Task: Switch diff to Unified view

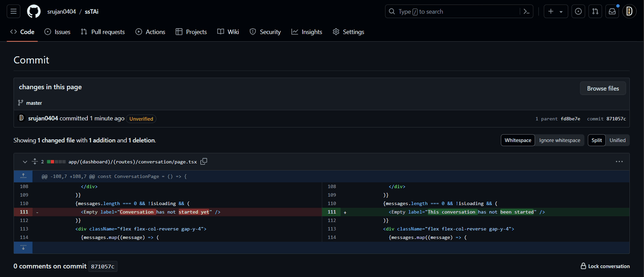Action: tap(617, 140)
